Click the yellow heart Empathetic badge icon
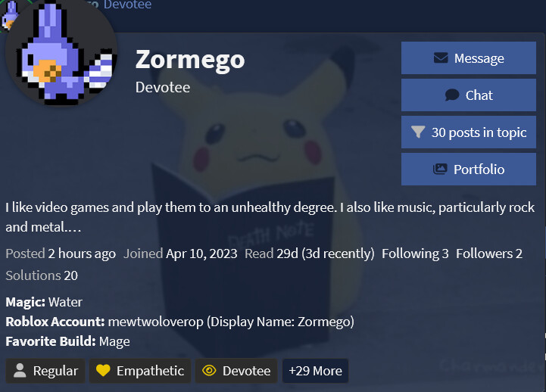The width and height of the screenshot is (546, 392). click(103, 371)
